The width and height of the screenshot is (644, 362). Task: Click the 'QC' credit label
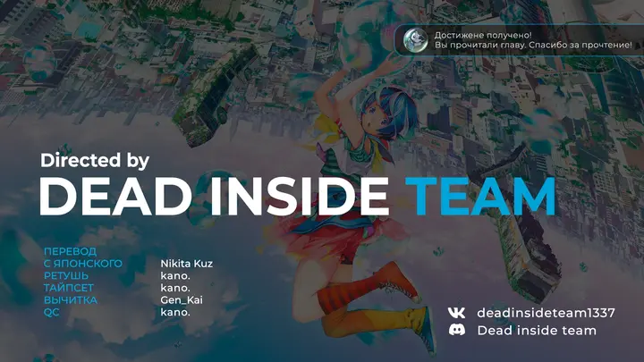coord(52,312)
